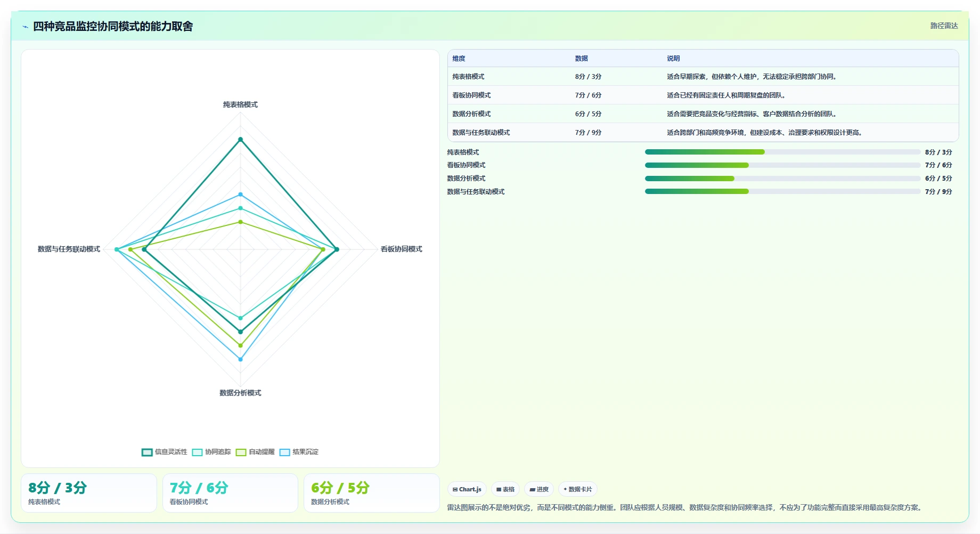
Task: Select the 数据与任务联动模式 table row name
Action: pyautogui.click(x=481, y=133)
